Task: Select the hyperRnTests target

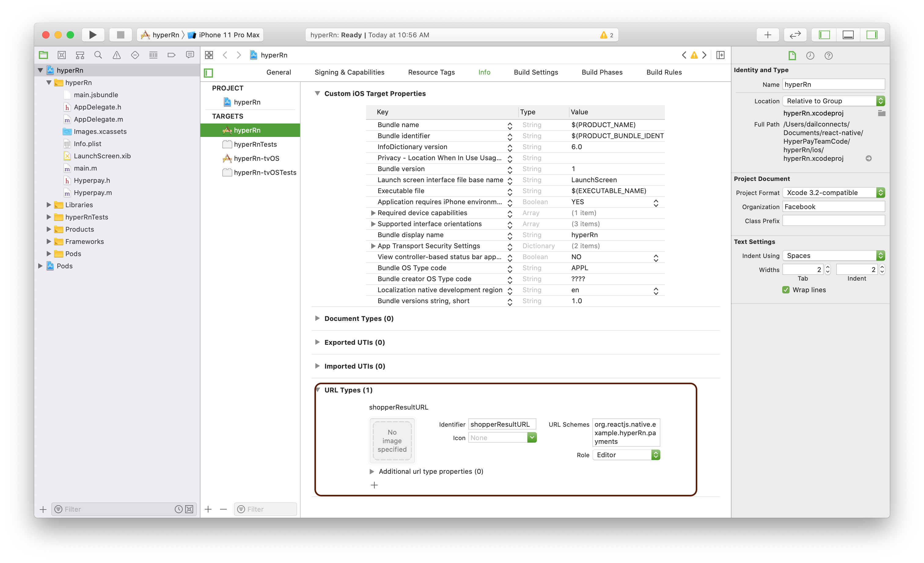Action: click(x=250, y=144)
